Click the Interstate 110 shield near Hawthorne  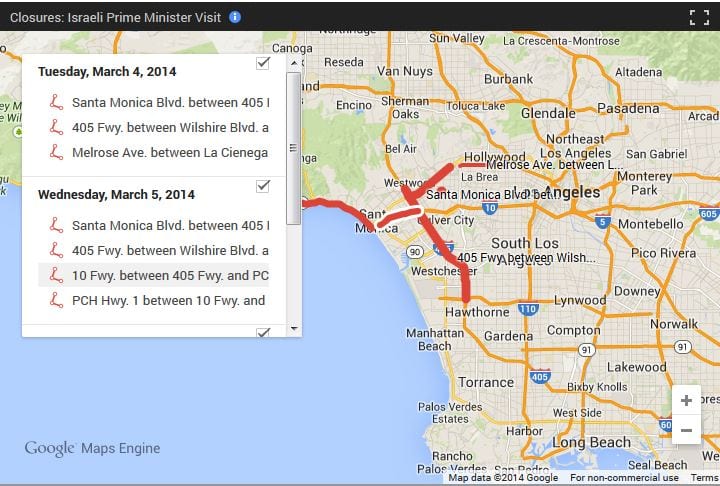(x=528, y=308)
